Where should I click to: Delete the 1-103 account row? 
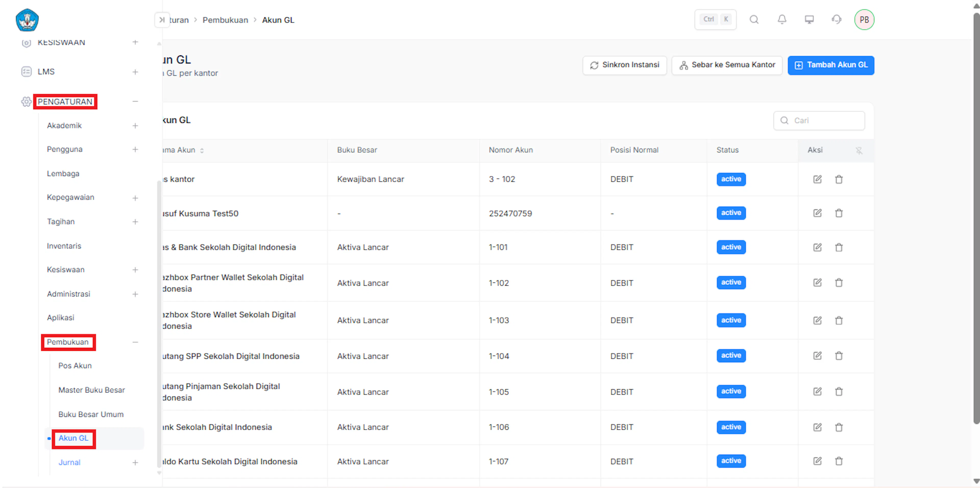(839, 320)
